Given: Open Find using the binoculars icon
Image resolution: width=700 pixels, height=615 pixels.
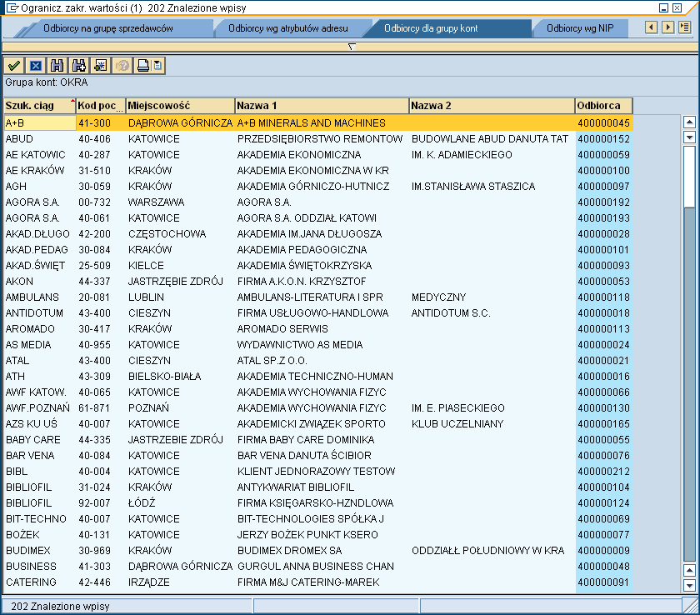Looking at the screenshot, I should click(57, 66).
